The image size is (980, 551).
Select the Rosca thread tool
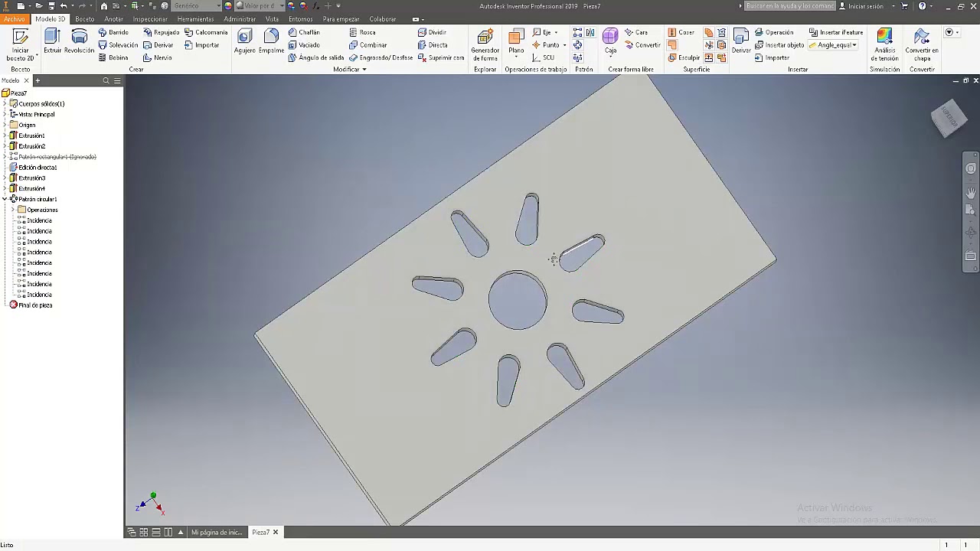coord(362,32)
